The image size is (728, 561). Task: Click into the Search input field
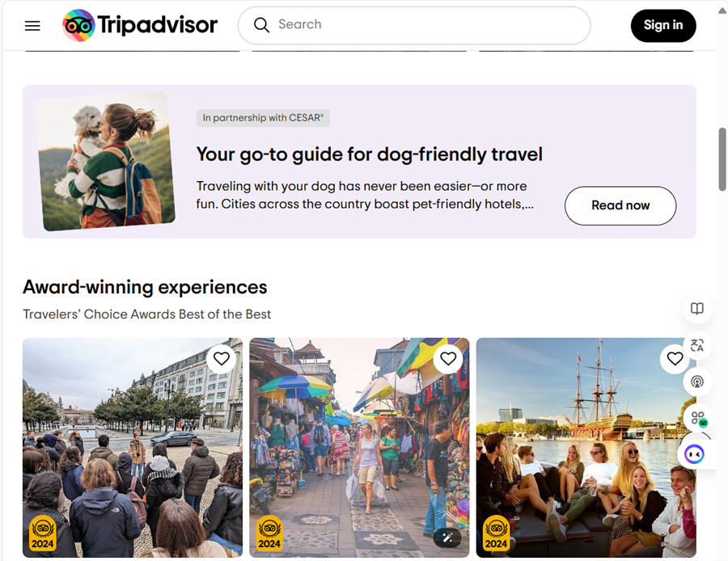point(414,25)
